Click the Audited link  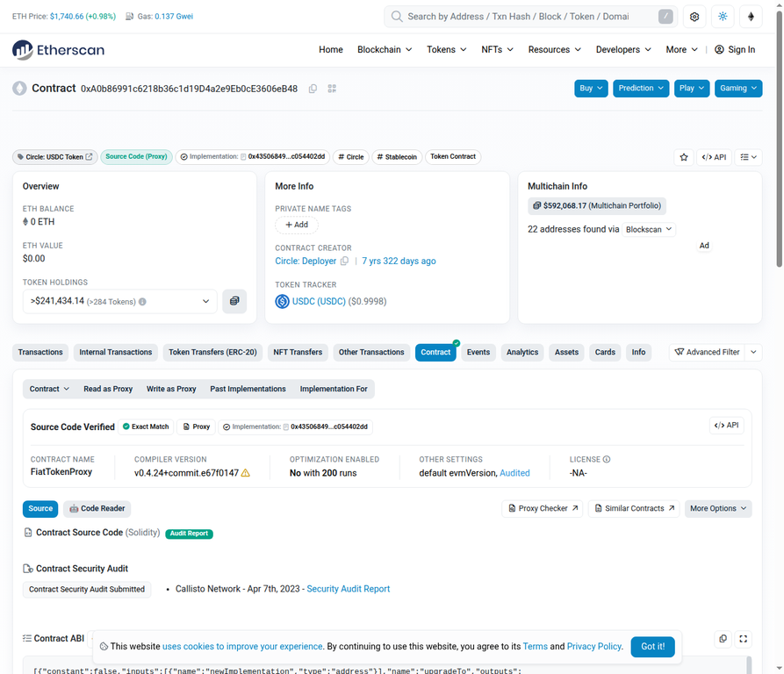[514, 473]
